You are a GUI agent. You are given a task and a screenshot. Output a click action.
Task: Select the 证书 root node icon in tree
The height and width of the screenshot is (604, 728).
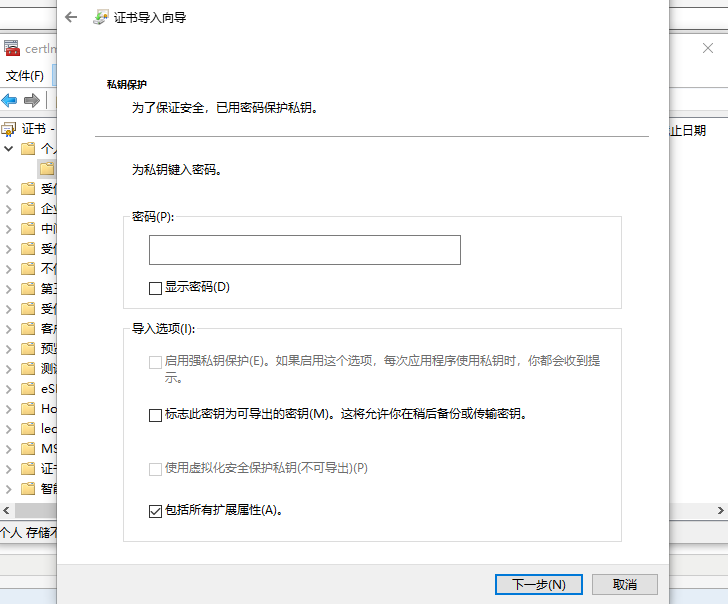tap(8, 129)
